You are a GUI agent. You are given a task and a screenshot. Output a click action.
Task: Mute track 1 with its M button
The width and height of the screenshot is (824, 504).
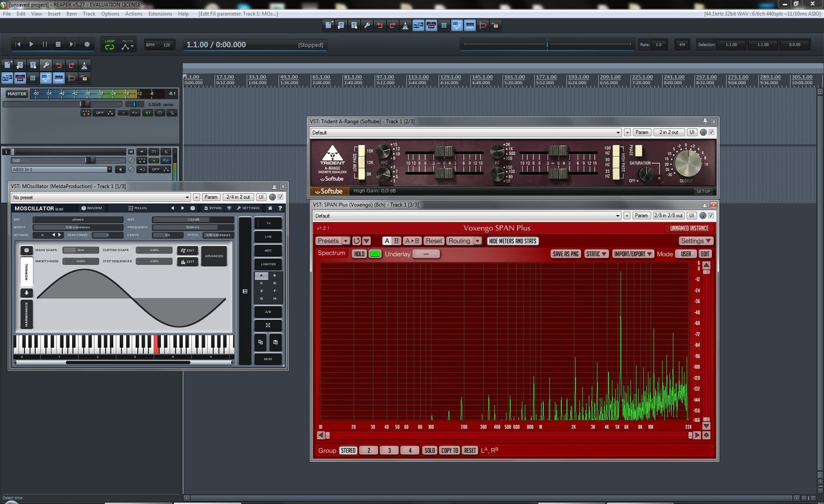pyautogui.click(x=153, y=152)
